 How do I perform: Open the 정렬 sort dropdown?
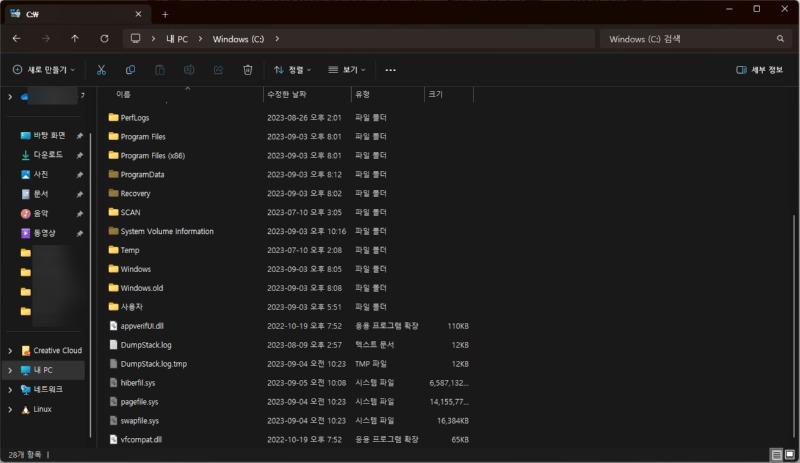pyautogui.click(x=292, y=70)
